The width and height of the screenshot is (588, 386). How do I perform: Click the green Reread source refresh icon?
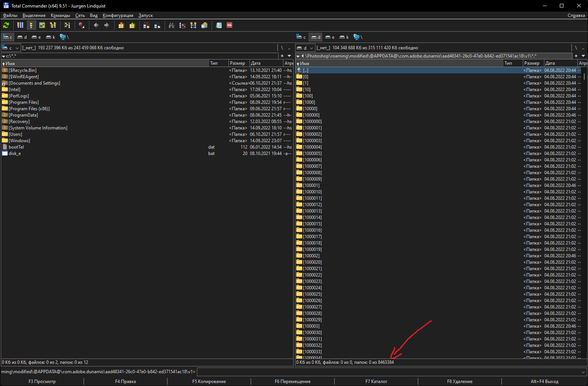point(6,25)
